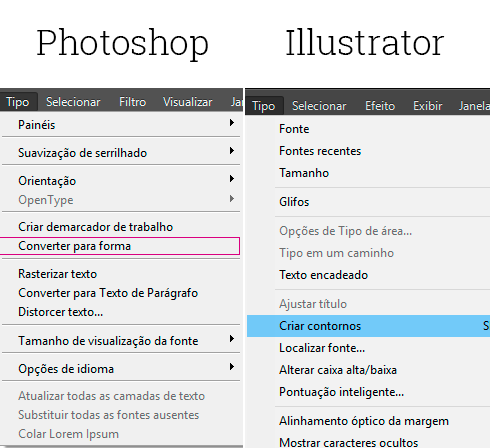Open Photoshop Filtro menu
490x448 pixels.
click(x=133, y=102)
